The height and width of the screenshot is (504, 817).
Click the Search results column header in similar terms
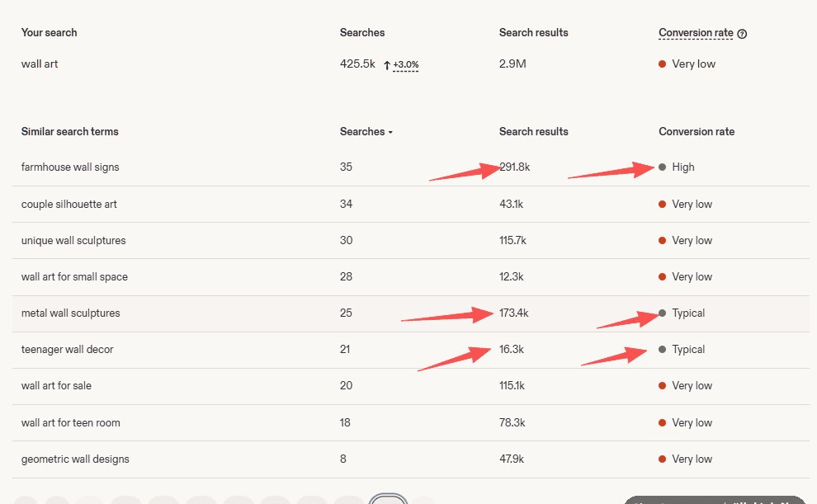pos(534,132)
